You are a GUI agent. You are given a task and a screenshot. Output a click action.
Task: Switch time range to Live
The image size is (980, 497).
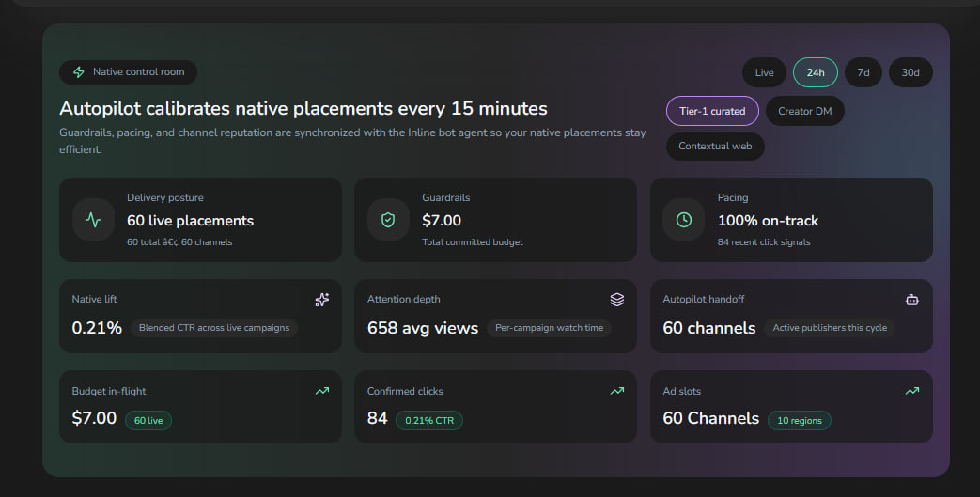point(764,72)
